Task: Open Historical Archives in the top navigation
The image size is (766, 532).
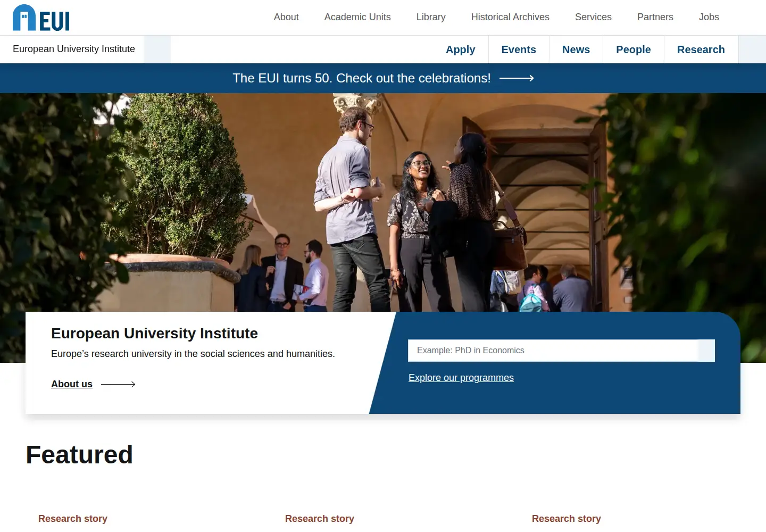Action: [510, 17]
